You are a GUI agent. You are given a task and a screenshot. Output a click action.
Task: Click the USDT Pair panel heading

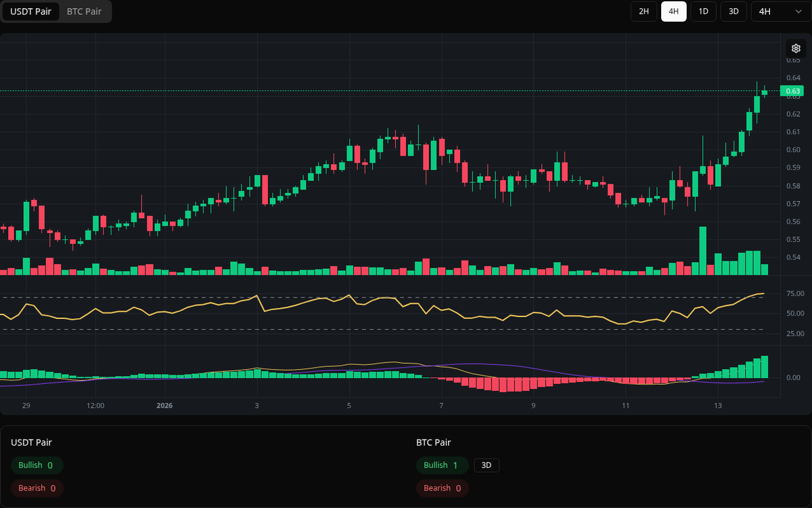(31, 442)
